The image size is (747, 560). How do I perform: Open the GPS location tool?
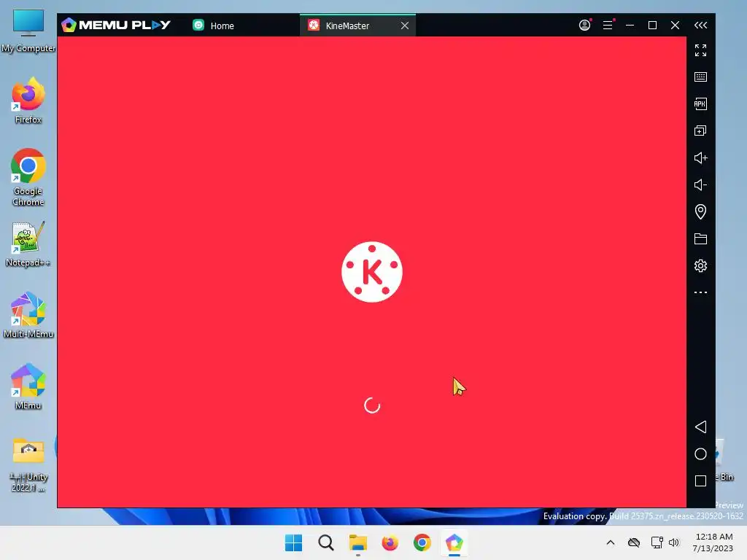click(x=700, y=211)
